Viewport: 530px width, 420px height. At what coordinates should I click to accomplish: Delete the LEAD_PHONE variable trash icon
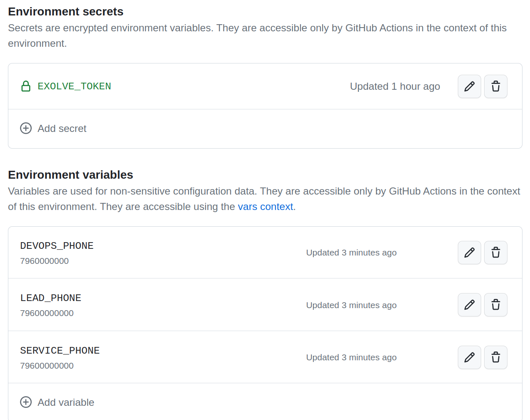[495, 305]
